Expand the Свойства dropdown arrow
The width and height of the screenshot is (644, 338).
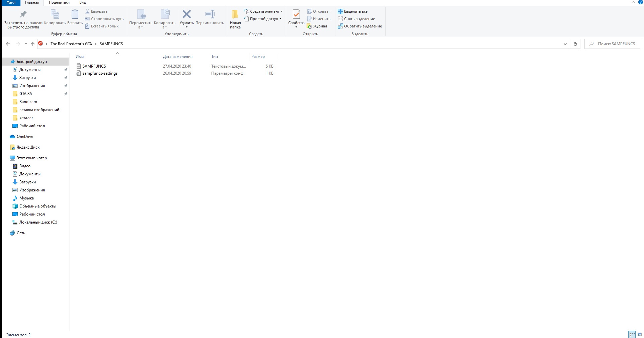click(296, 27)
